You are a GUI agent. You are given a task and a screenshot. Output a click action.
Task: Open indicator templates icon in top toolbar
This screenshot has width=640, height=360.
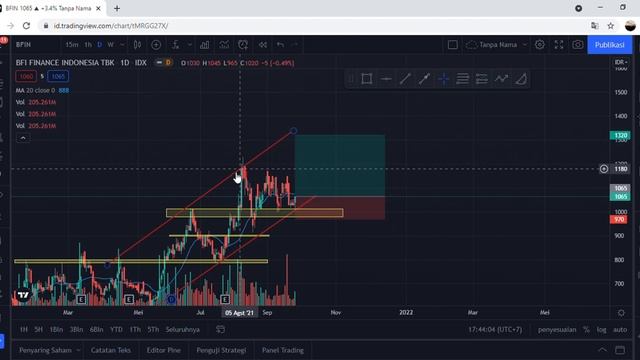click(x=224, y=45)
